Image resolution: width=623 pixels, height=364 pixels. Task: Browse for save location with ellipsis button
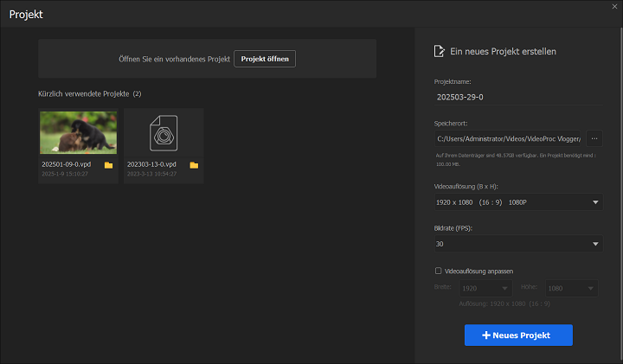click(594, 138)
